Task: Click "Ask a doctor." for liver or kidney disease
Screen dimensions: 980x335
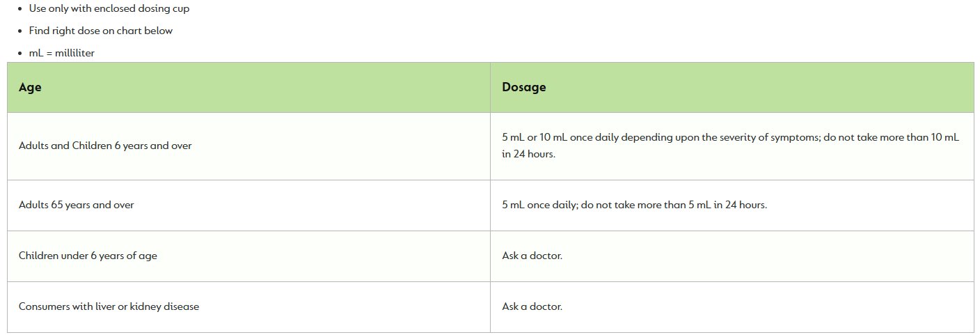Action: pos(532,306)
